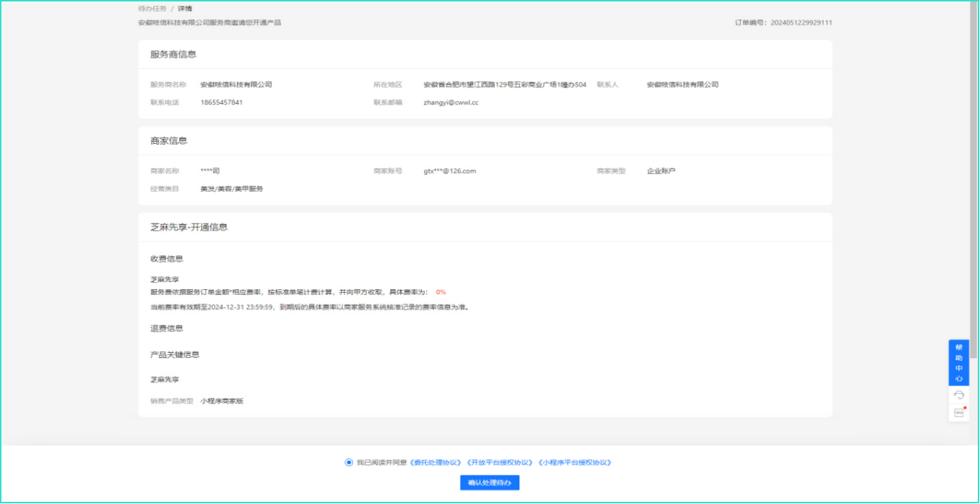Click the contact email zhangyi@cwwl.cc
The height and width of the screenshot is (504, 980).
[x=451, y=102]
